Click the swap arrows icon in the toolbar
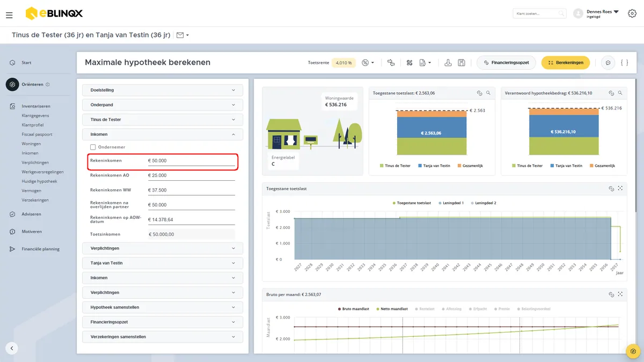Image resolution: width=644 pixels, height=362 pixels. click(391, 63)
